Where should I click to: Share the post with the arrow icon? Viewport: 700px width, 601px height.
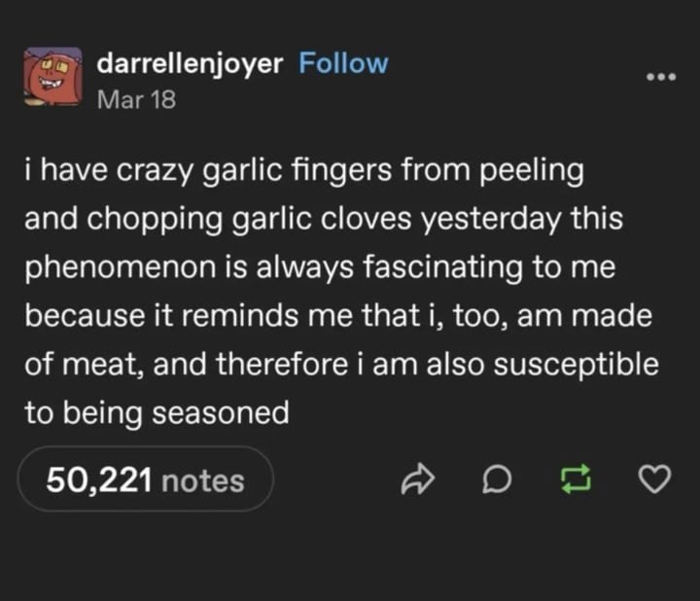coord(417,479)
